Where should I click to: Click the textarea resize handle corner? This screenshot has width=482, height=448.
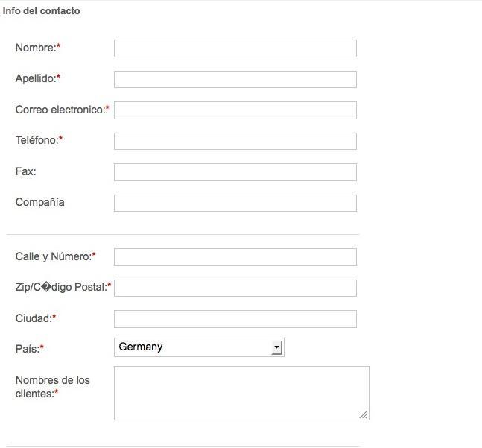(x=364, y=414)
